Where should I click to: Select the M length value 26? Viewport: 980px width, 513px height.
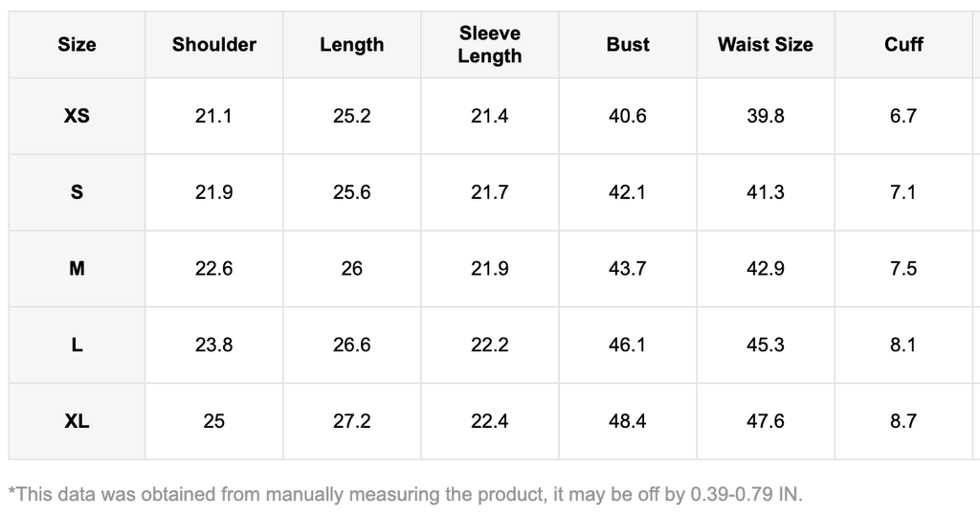click(351, 269)
